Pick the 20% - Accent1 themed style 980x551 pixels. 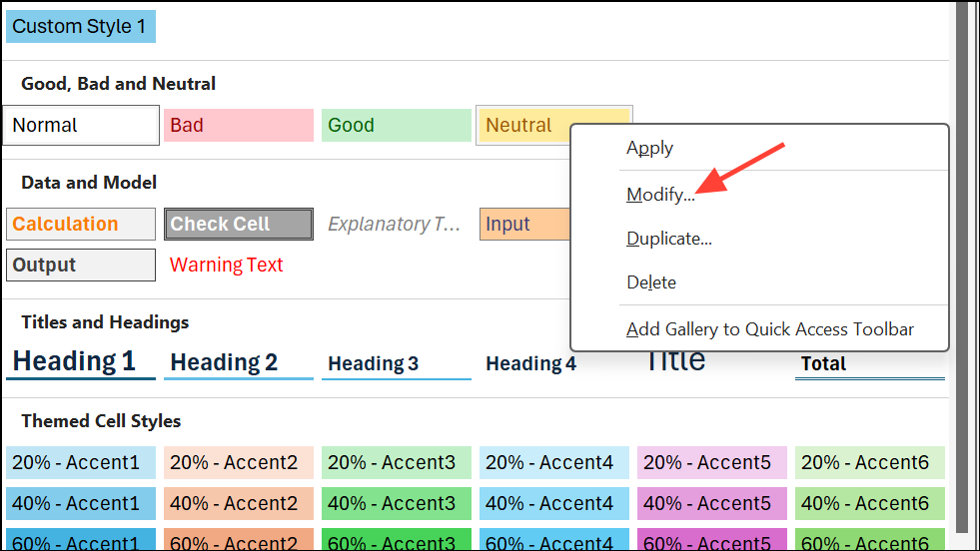pos(81,463)
